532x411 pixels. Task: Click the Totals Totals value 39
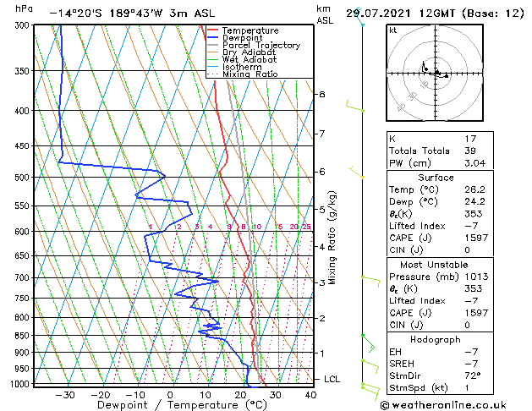tap(470, 151)
